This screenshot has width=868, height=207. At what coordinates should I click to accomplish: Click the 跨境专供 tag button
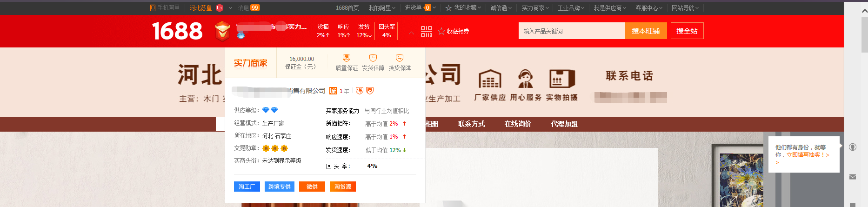coord(280,187)
